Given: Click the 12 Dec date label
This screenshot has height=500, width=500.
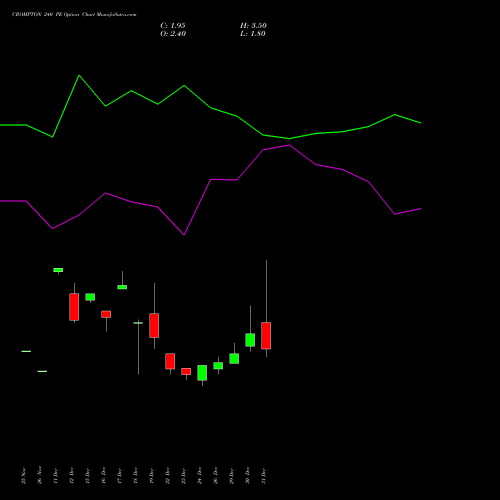Looking at the screenshot, I should point(71,476).
